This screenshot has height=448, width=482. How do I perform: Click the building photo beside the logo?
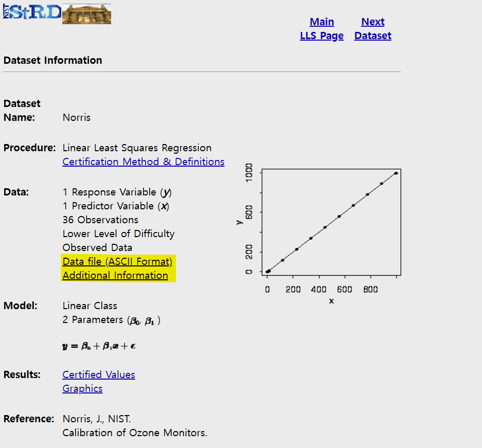coord(86,14)
